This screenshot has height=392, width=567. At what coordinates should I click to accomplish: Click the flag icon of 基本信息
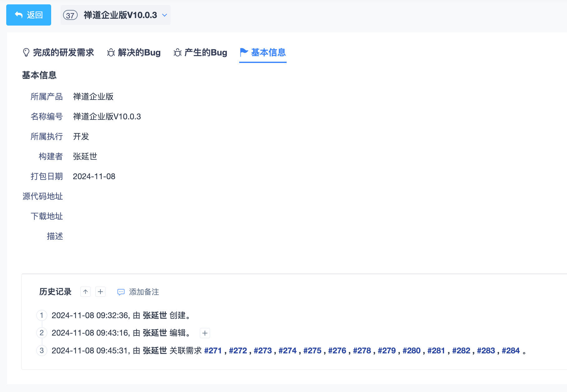(x=244, y=52)
